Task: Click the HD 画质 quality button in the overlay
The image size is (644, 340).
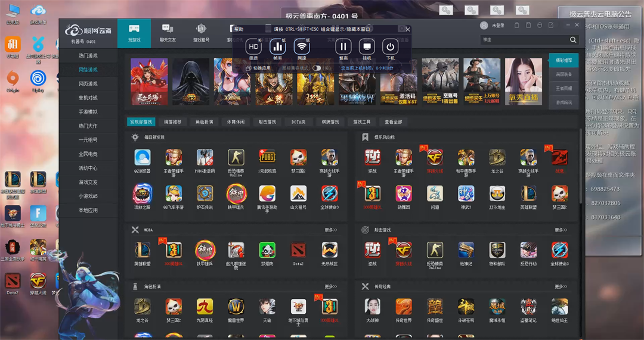Action: [x=254, y=47]
